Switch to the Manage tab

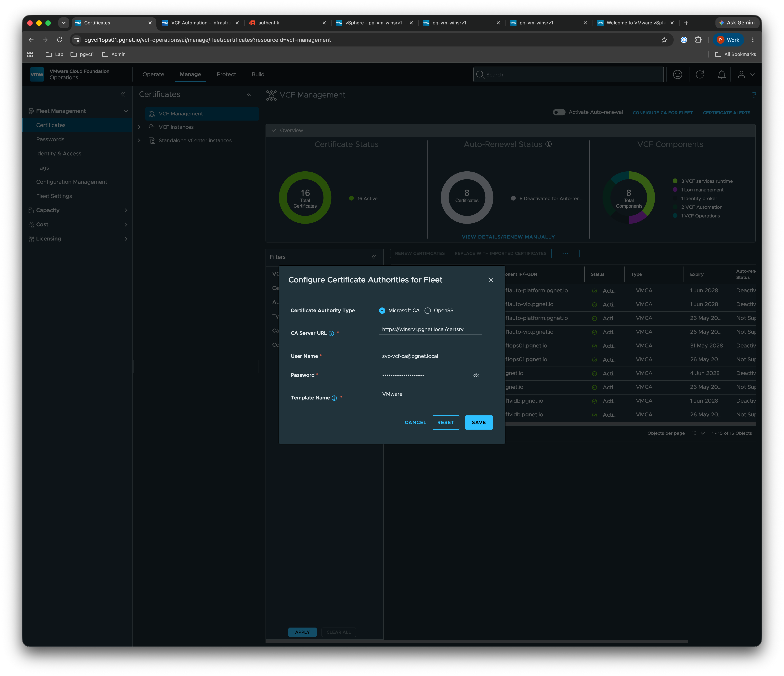[x=190, y=74]
